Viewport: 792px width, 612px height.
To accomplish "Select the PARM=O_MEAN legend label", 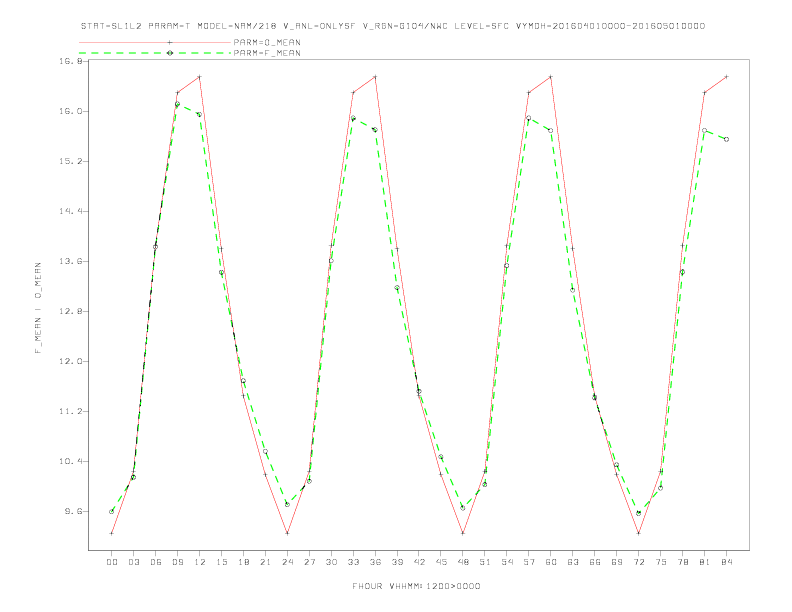I will 267,42.
